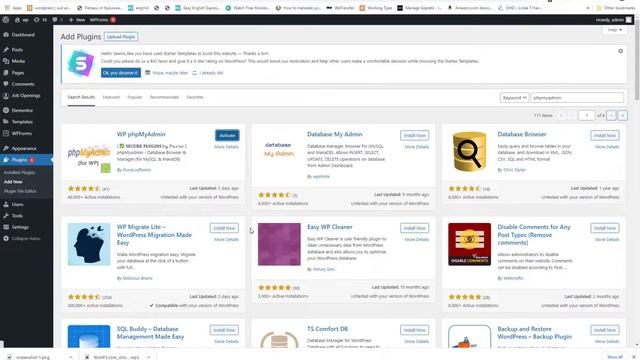This screenshot has width=640, height=360.
Task: Click the plugin search input field
Action: pos(577,98)
